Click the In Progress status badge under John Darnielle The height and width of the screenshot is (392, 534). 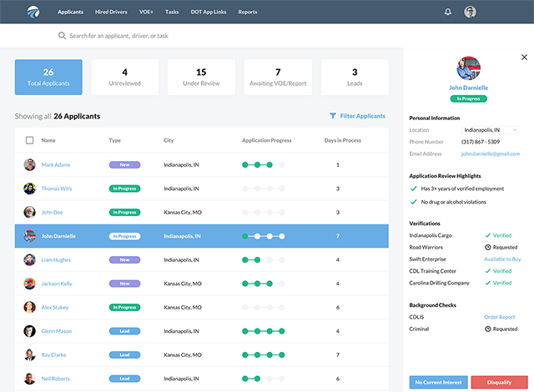[469, 98]
